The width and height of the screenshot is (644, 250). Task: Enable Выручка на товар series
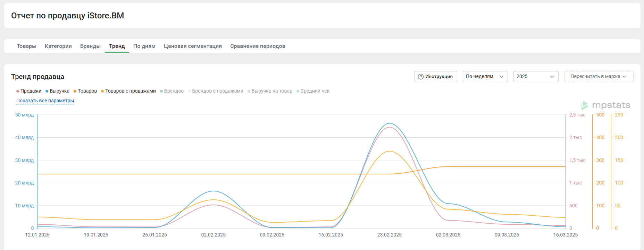(x=270, y=91)
